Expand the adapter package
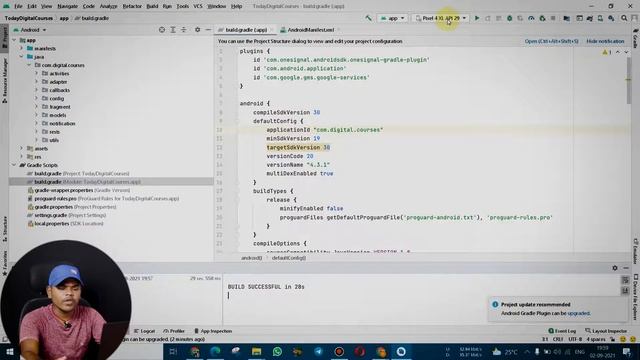 (x=36, y=82)
